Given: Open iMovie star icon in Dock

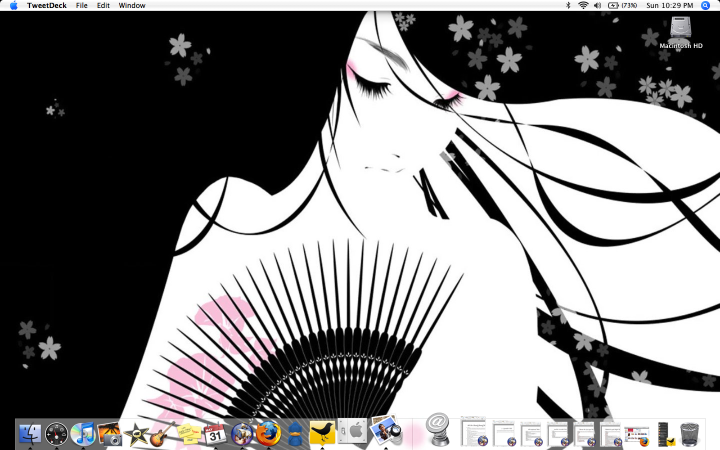Looking at the screenshot, I should click(136, 434).
